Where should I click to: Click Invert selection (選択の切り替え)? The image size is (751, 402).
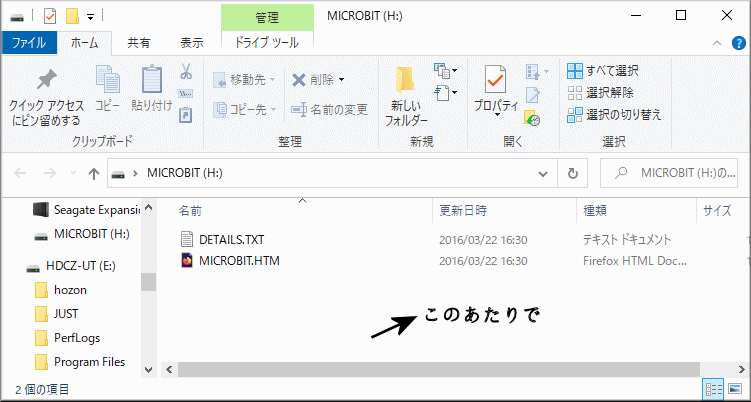tap(614, 115)
